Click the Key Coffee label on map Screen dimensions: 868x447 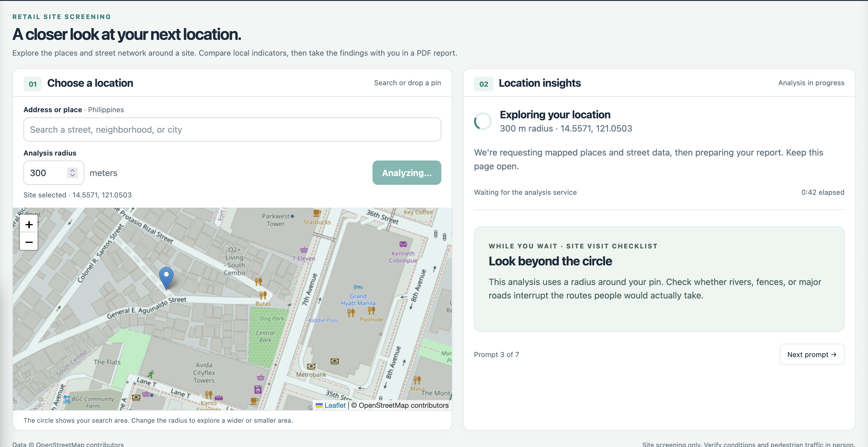(x=418, y=212)
